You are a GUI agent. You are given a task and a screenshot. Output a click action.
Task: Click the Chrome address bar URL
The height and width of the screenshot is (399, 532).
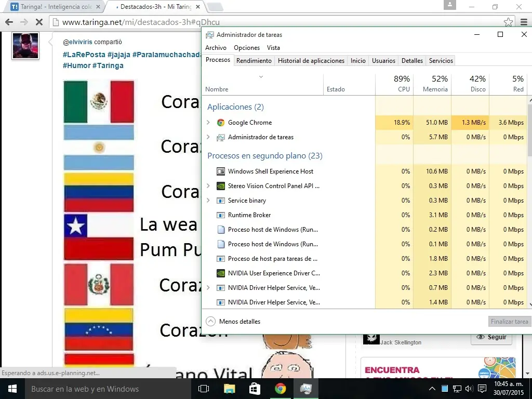pyautogui.click(x=141, y=22)
